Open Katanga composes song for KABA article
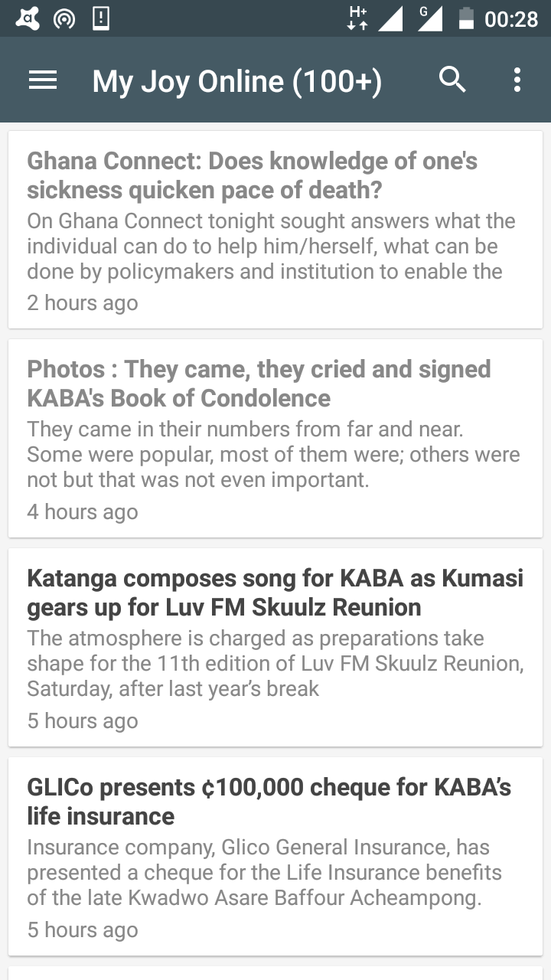This screenshot has height=980, width=551. 275,593
